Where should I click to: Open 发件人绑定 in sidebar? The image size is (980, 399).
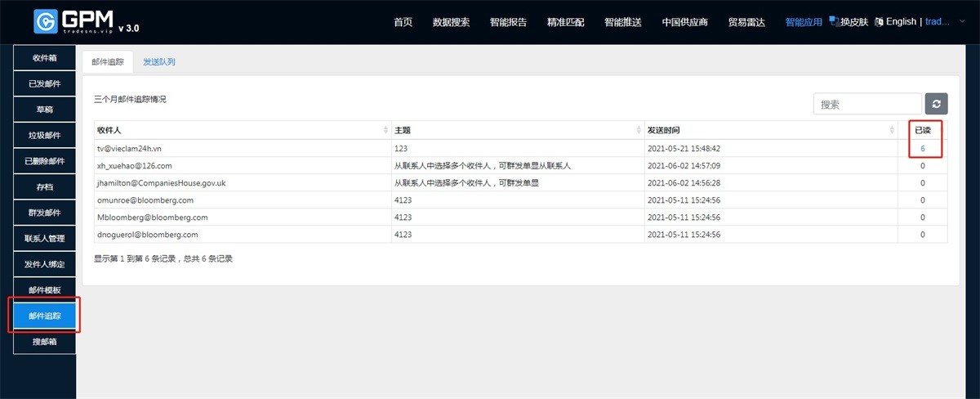click(x=44, y=264)
